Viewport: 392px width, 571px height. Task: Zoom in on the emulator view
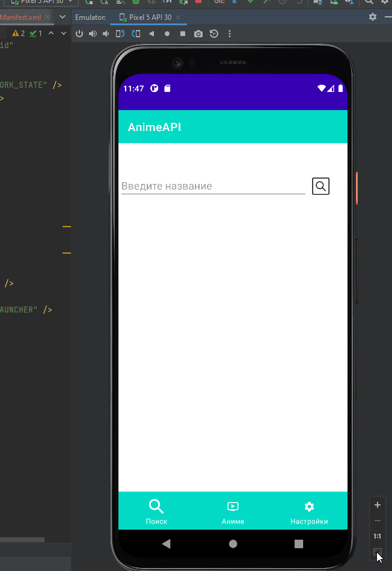(x=378, y=505)
